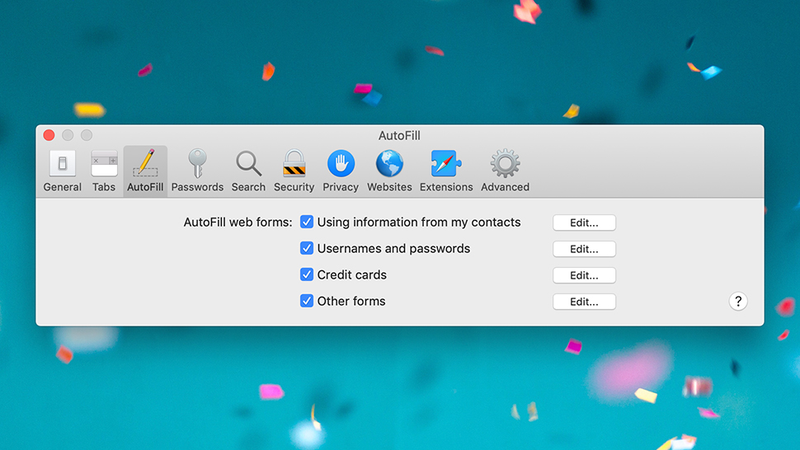Open the Privacy hand icon pane
The image size is (800, 450).
pyautogui.click(x=340, y=171)
